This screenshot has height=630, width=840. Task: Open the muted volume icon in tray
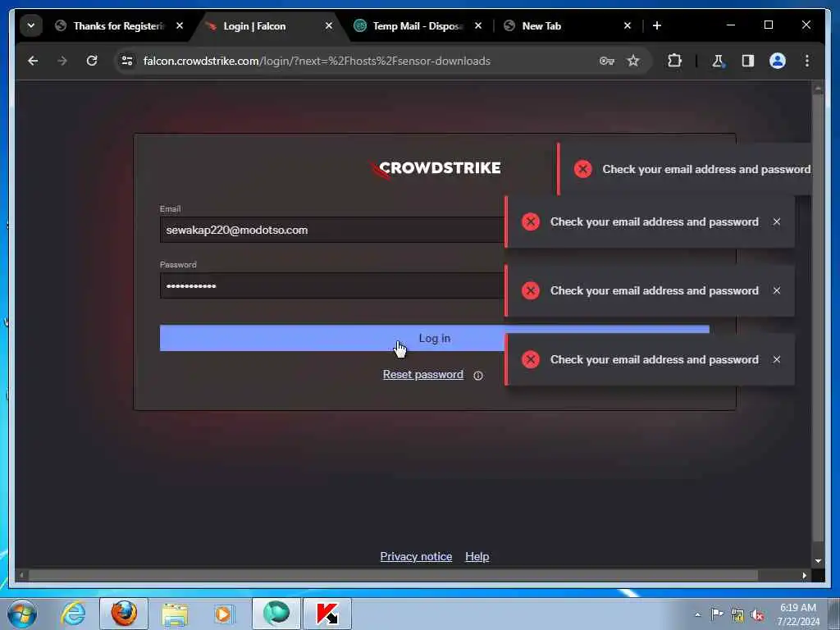point(757,615)
